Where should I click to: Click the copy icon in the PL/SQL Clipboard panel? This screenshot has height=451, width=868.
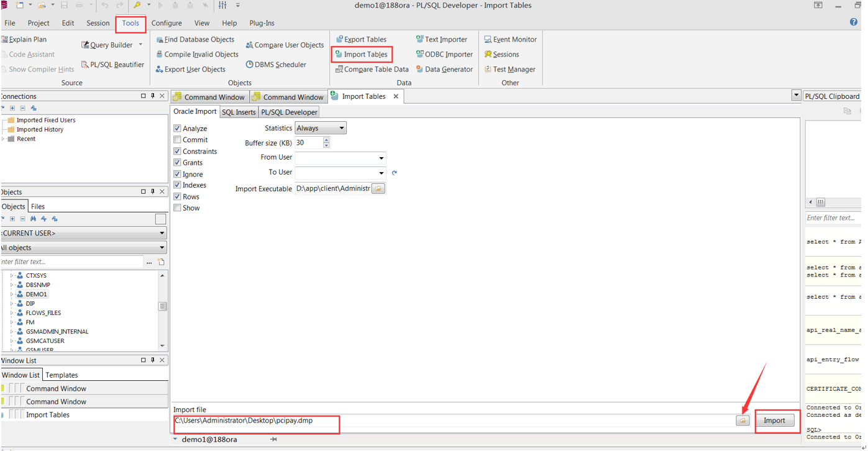[847, 111]
